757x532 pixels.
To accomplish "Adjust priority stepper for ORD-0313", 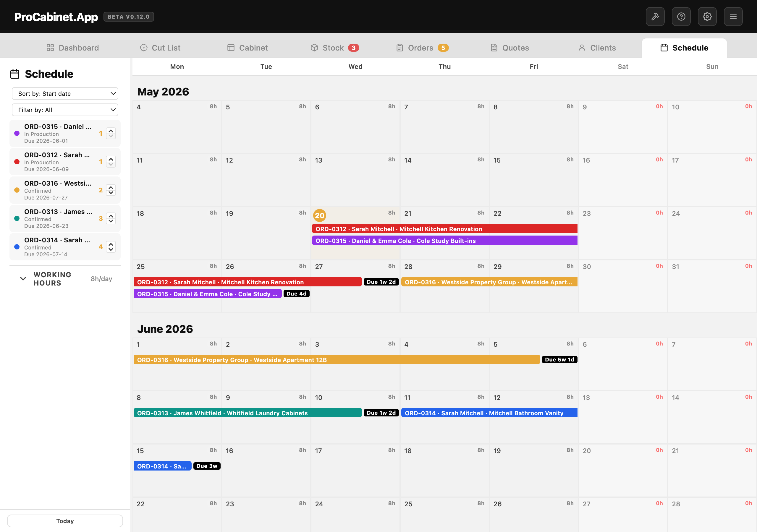I will (x=111, y=218).
